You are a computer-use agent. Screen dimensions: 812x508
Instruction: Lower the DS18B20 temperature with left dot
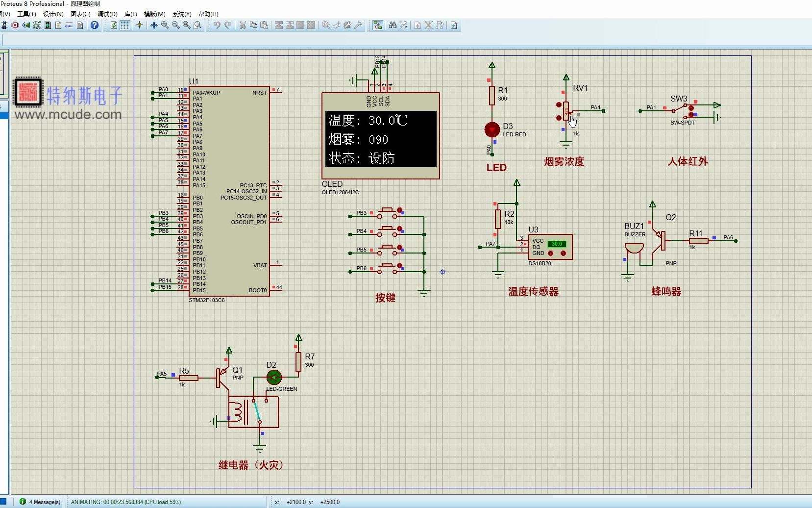coord(550,254)
